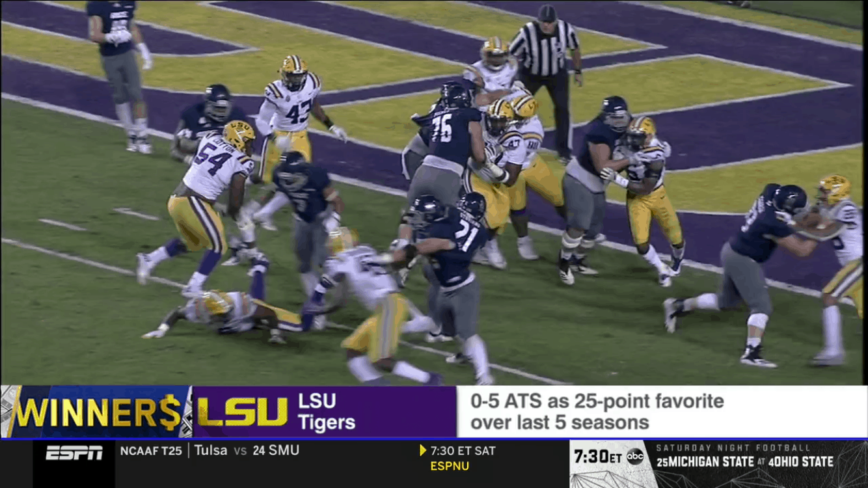Click the gold LSU logo graphic
This screenshot has height=488, width=868.
243,412
